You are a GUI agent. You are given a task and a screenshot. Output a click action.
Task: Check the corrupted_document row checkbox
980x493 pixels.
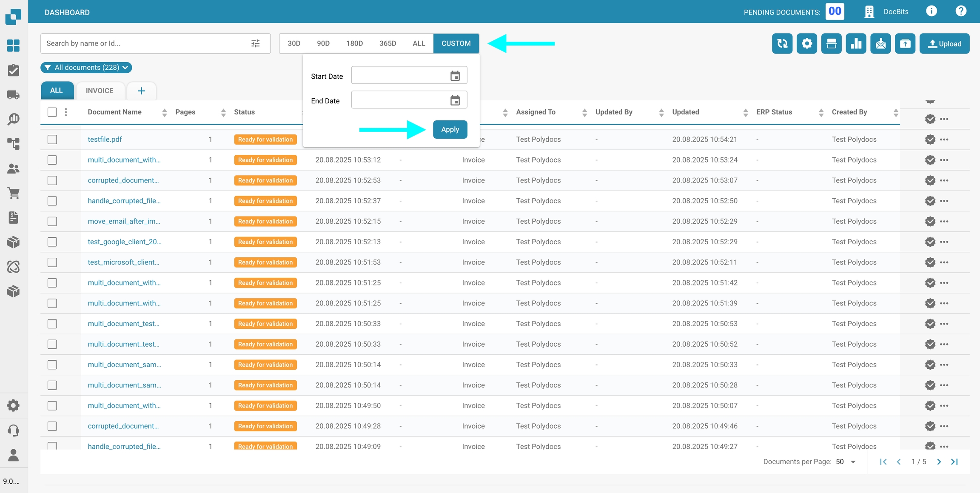click(x=52, y=180)
